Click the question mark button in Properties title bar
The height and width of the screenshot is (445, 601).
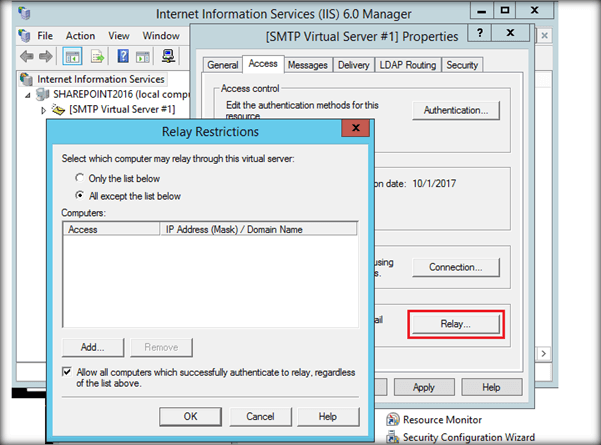[x=479, y=33]
